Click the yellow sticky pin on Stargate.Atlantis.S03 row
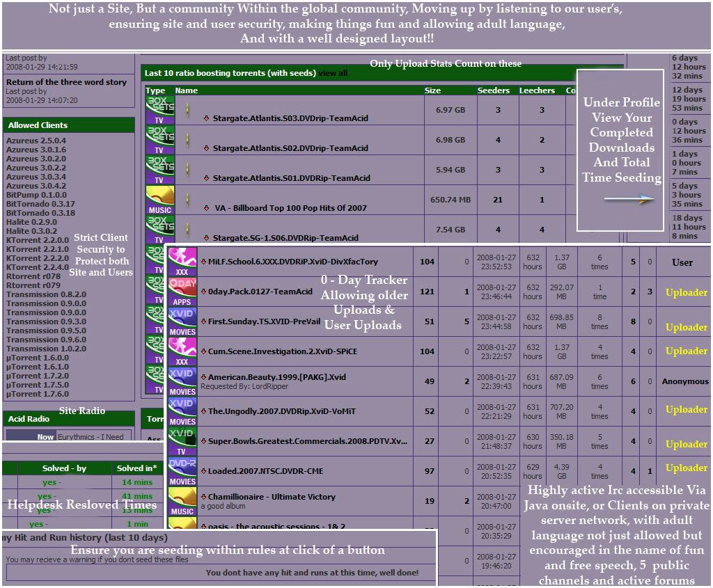 pyautogui.click(x=187, y=110)
